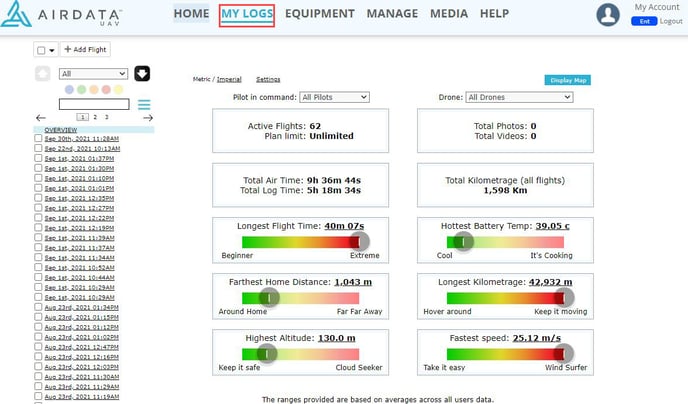Open the My Account profile avatar
This screenshot has height=404, width=688.
[x=608, y=15]
